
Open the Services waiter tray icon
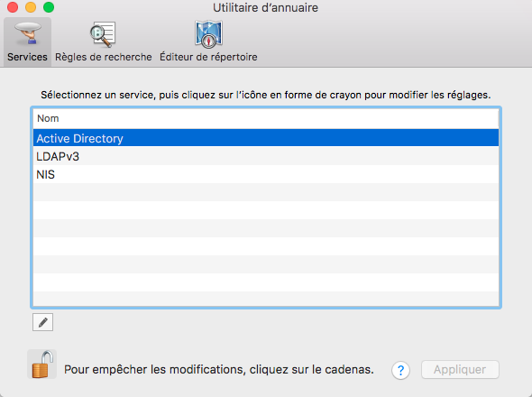coord(28,33)
